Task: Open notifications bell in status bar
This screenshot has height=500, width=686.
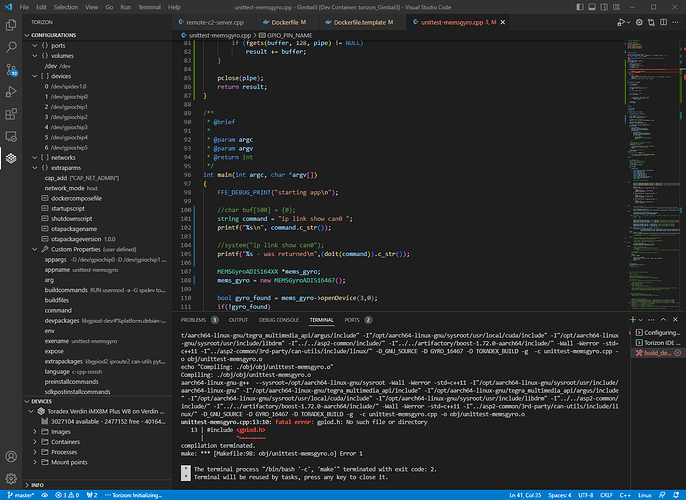Action: pyautogui.click(x=676, y=495)
